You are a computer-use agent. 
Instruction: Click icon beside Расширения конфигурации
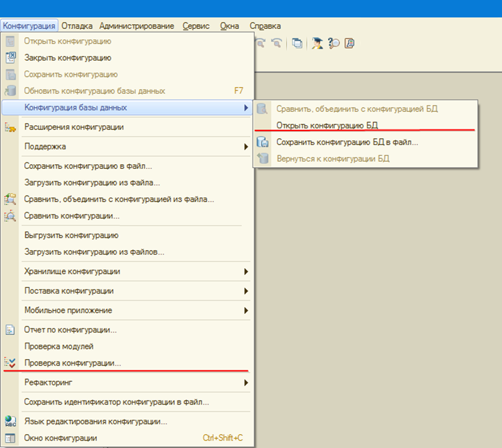click(x=10, y=127)
